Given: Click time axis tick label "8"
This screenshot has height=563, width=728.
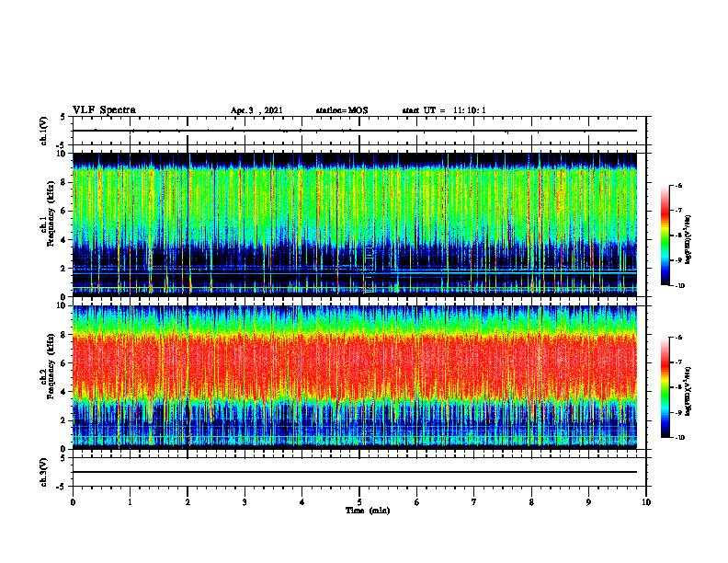Looking at the screenshot, I should [531, 502].
